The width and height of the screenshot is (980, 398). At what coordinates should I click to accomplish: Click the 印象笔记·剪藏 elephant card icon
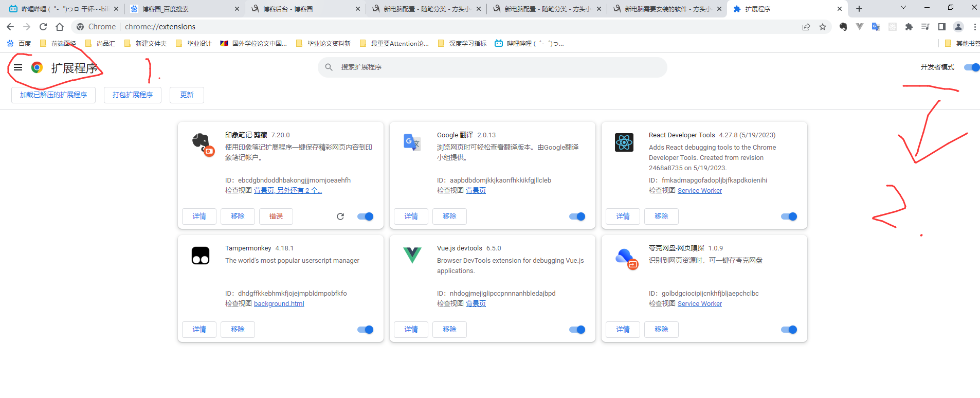point(202,144)
